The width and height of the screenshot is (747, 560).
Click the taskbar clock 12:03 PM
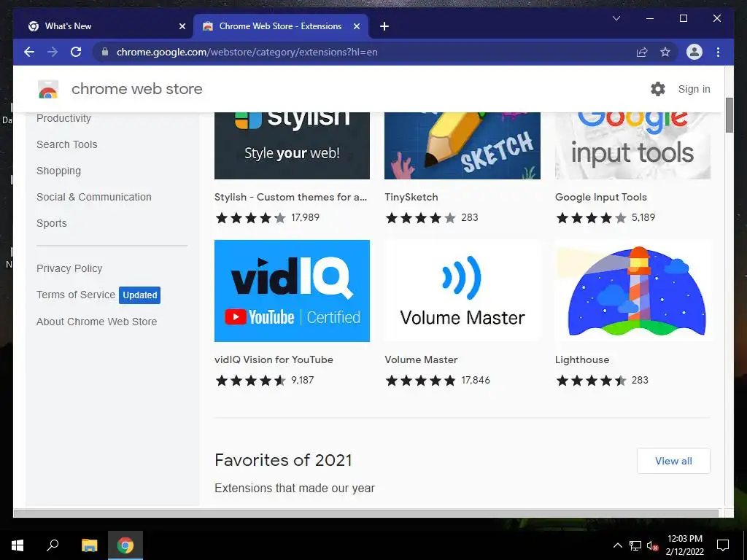(684, 539)
